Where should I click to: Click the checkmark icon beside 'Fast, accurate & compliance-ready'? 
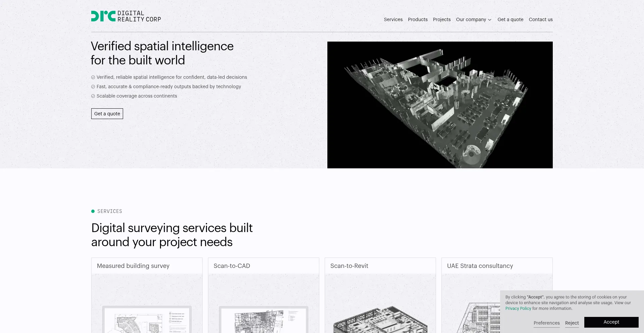click(93, 87)
